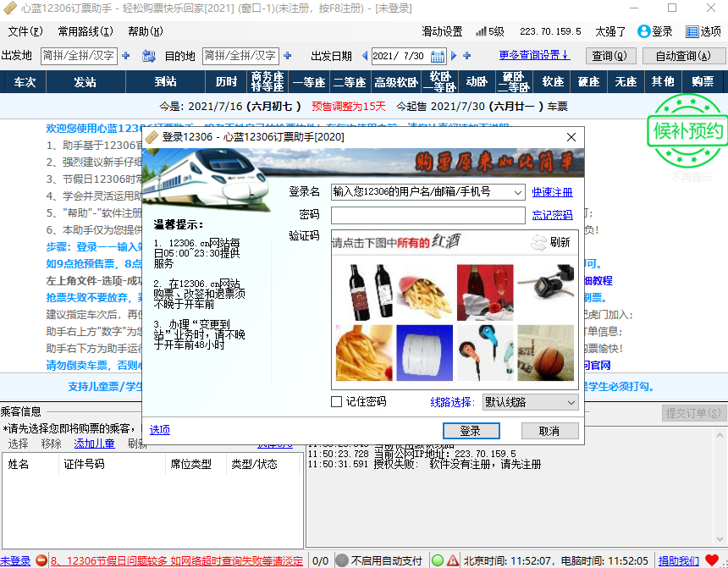This screenshot has height=568, width=728.
Task: Click the captcha refresh icon (刷新)
Action: click(539, 242)
